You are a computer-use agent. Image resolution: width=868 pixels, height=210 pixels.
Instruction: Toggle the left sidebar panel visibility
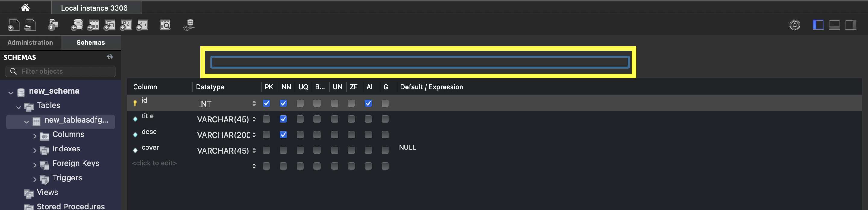coord(818,25)
